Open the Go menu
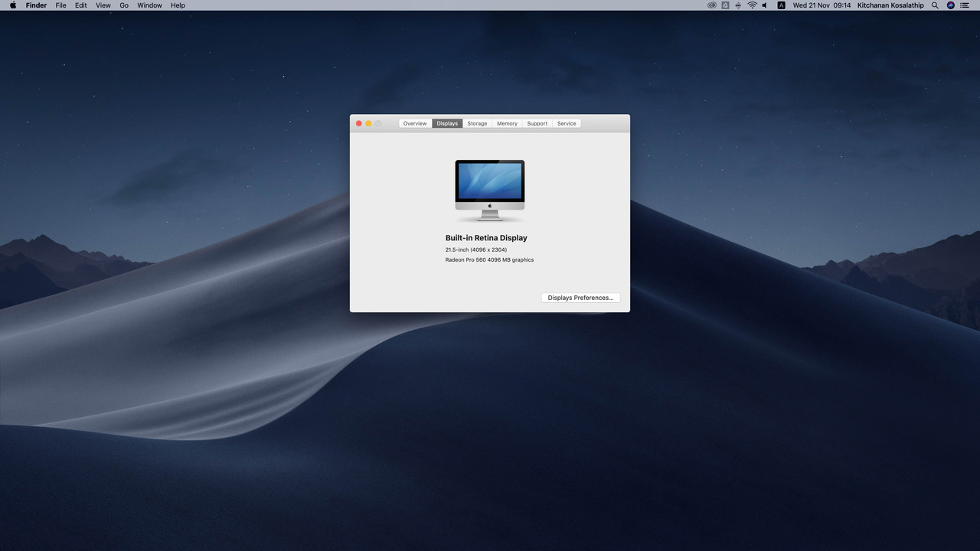This screenshot has height=551, width=980. pyautogui.click(x=124, y=5)
